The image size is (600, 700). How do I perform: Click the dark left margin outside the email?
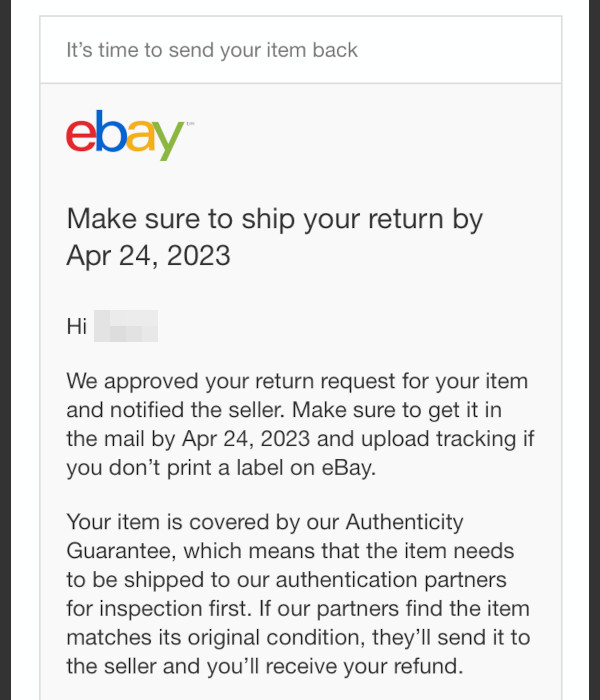coord(5,350)
